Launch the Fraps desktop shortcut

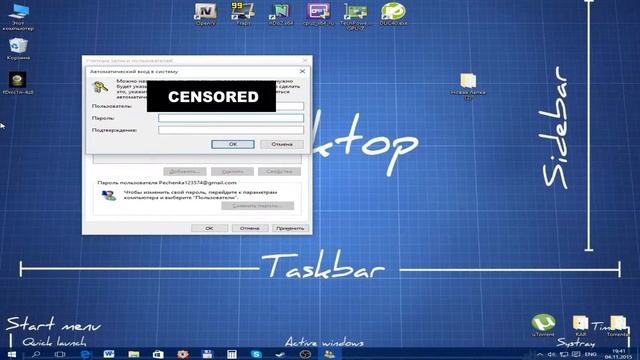243,14
